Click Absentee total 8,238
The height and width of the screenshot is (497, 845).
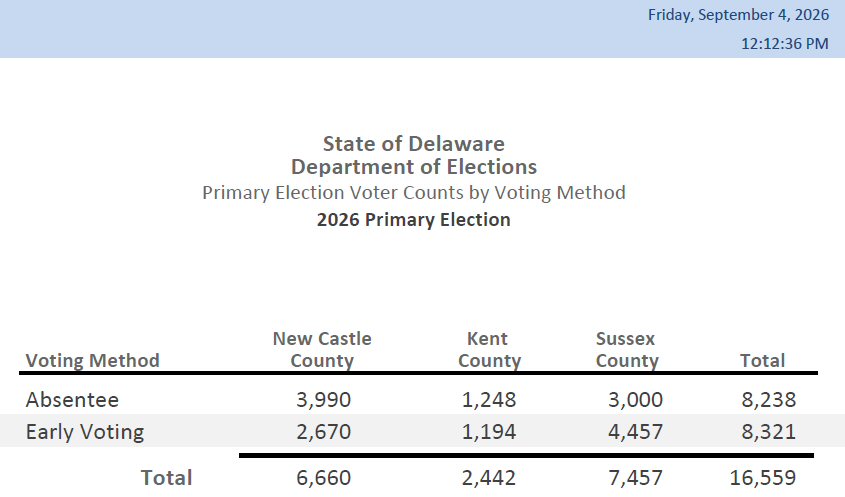coord(768,399)
